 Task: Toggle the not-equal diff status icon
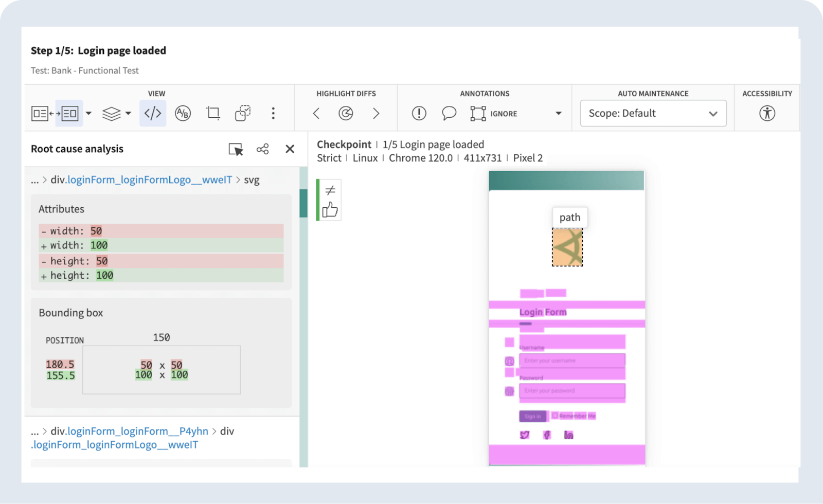(x=330, y=190)
